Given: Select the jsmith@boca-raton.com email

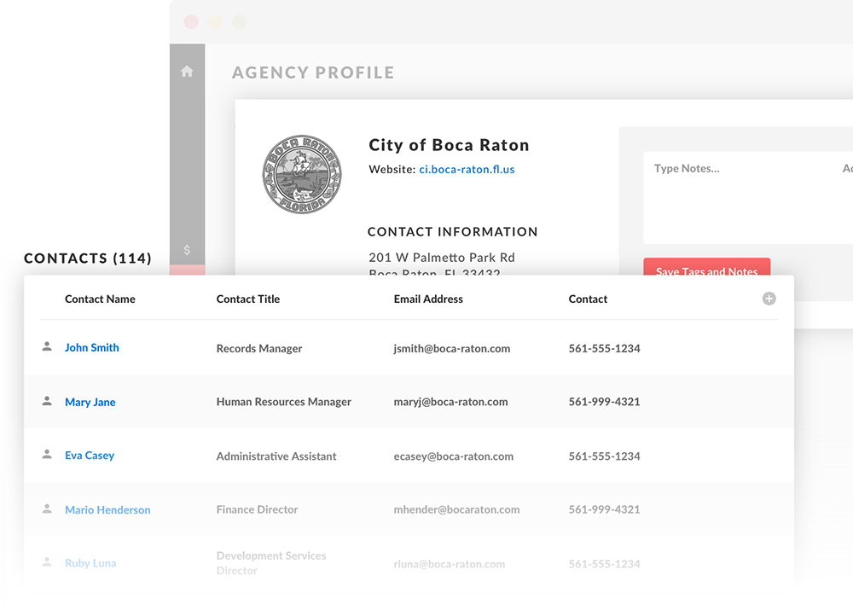Looking at the screenshot, I should (x=452, y=348).
